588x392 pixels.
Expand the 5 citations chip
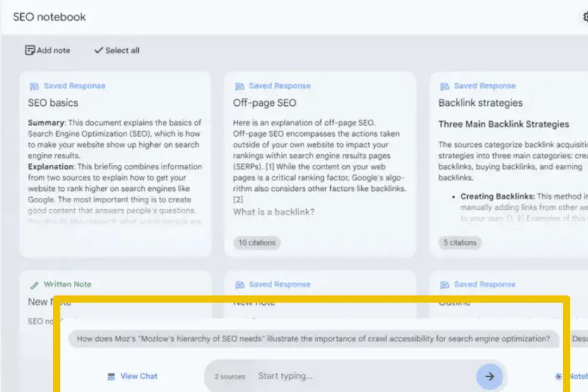[x=460, y=243]
